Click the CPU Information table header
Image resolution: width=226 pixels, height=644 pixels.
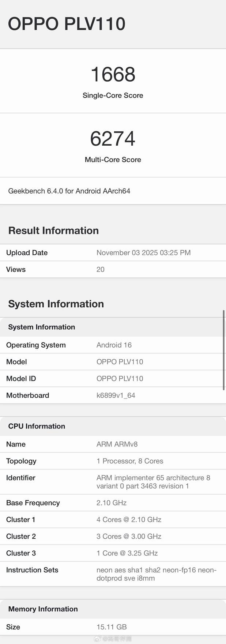(37, 426)
